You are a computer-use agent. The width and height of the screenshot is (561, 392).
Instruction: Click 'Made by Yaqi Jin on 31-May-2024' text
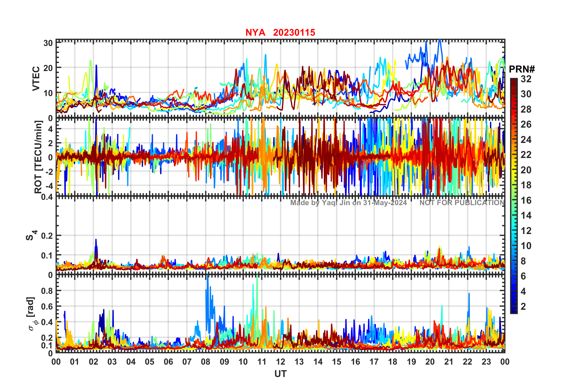tap(348, 203)
